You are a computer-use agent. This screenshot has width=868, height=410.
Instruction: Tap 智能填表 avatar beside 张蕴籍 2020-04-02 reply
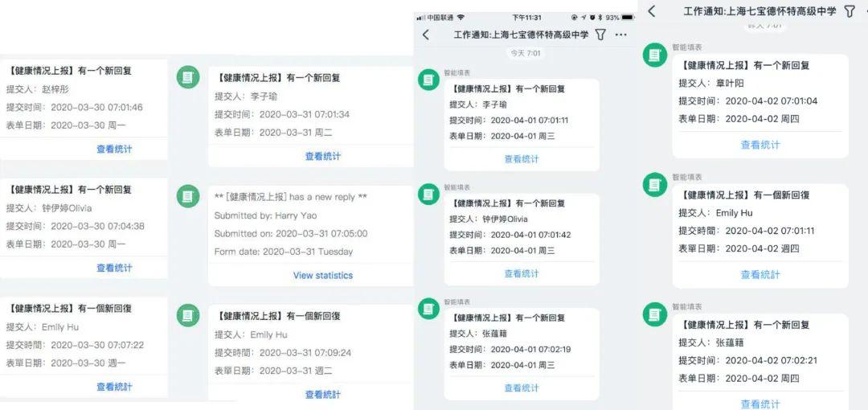coord(655,314)
